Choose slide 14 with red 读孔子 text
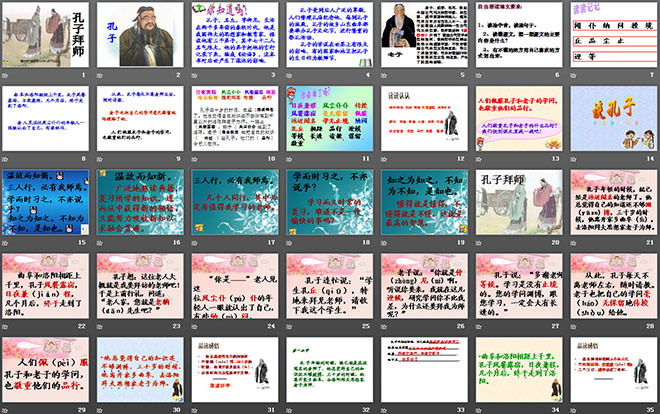Screen dimensions: 660x414 click(x=611, y=116)
